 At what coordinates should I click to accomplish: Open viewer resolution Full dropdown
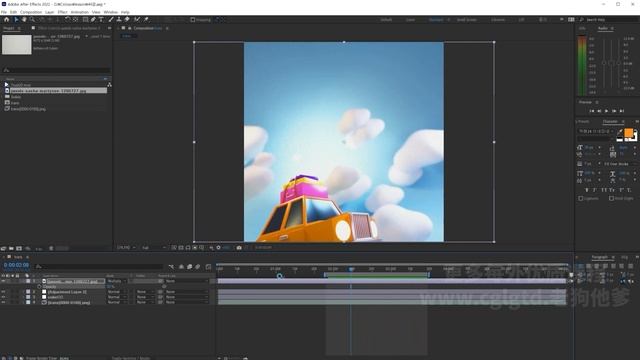tap(153, 247)
